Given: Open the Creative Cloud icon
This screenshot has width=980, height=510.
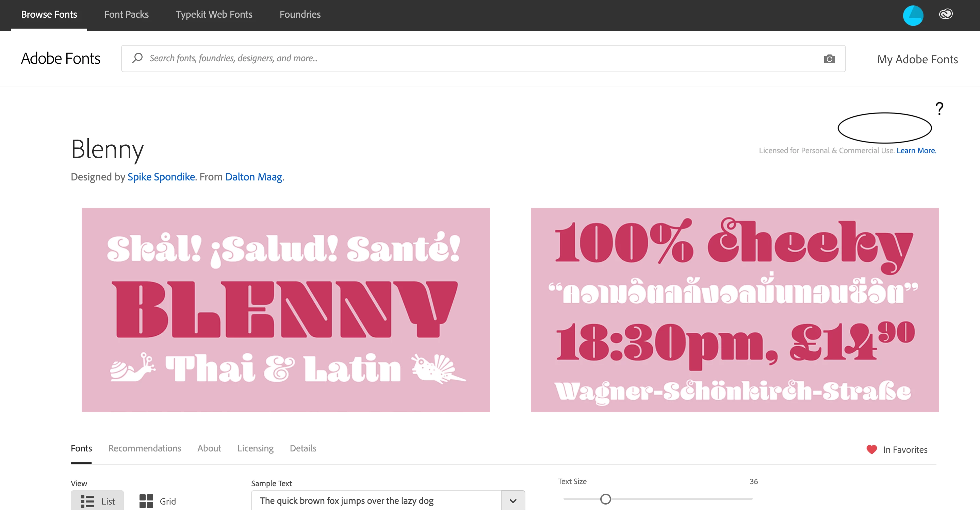Looking at the screenshot, I should click(x=945, y=14).
